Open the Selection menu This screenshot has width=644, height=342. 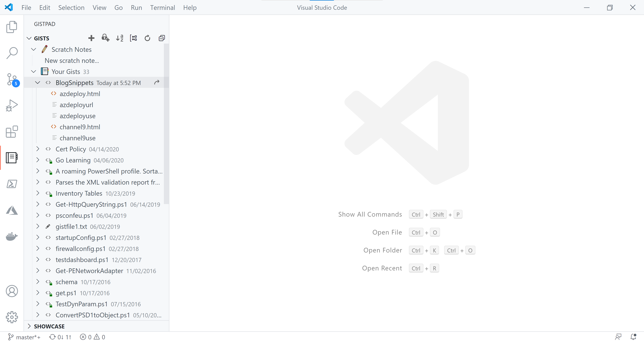pyautogui.click(x=71, y=8)
